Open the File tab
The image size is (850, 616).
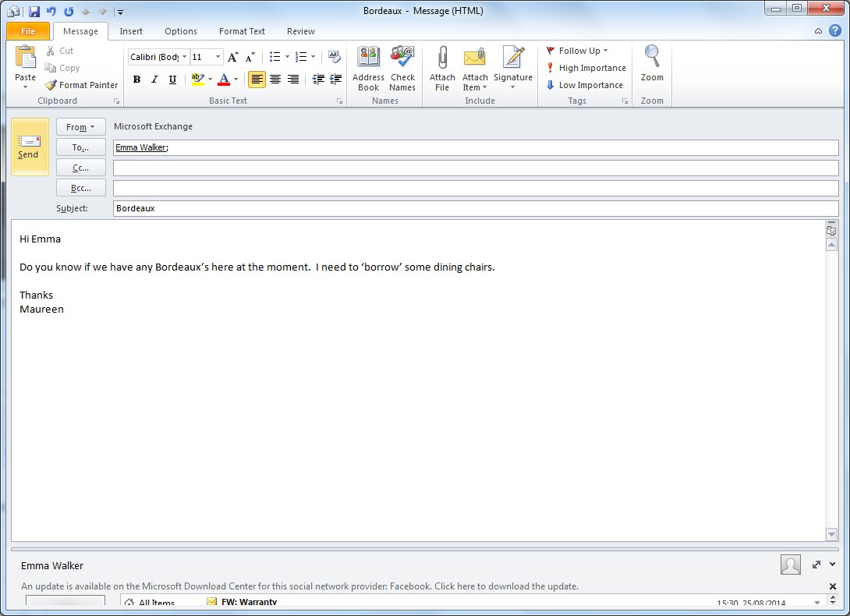pyautogui.click(x=28, y=31)
